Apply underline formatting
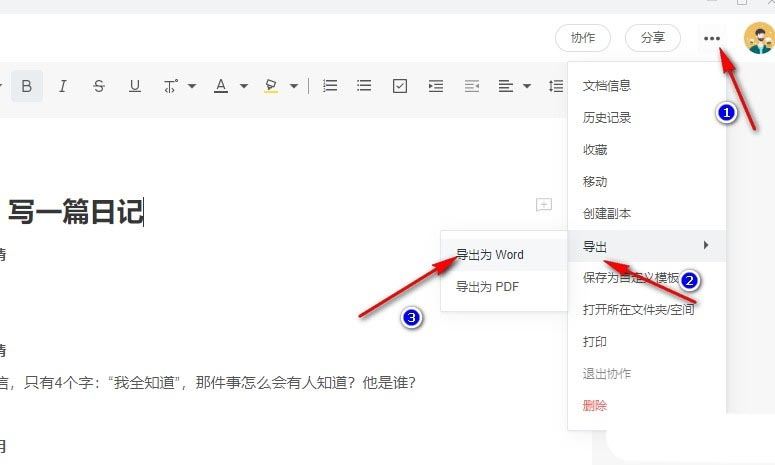 (x=134, y=86)
